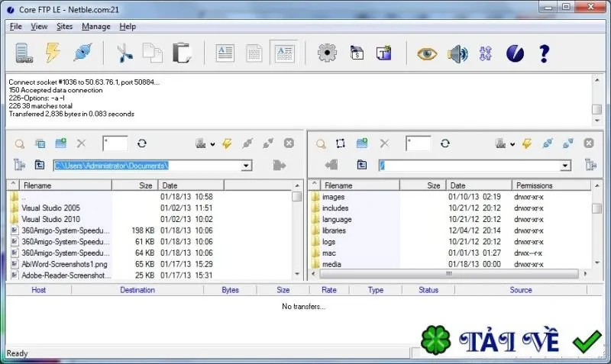Select the Visual Studio 2010 folder

tap(50, 219)
